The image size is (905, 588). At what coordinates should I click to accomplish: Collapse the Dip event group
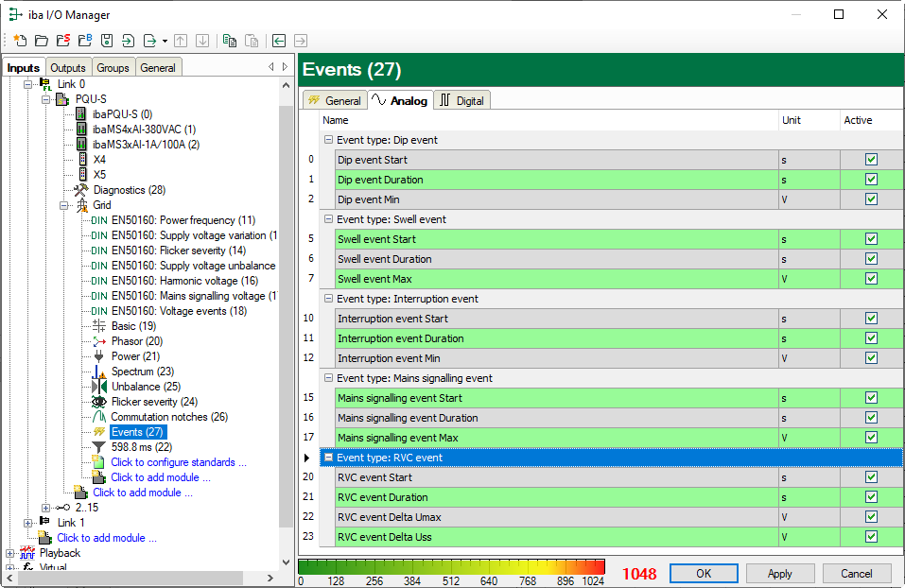[x=328, y=140]
